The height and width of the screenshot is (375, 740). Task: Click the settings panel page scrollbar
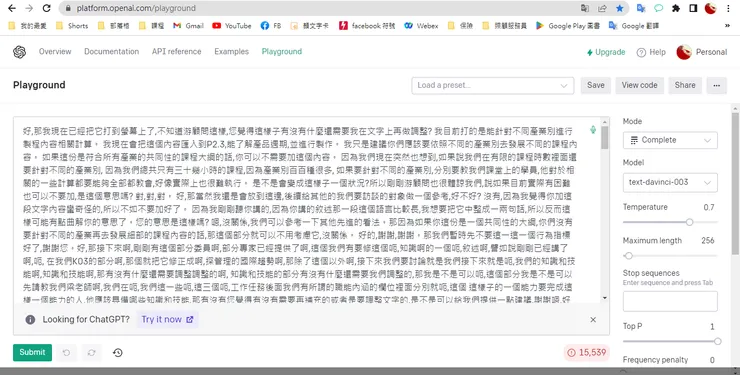tap(736, 184)
